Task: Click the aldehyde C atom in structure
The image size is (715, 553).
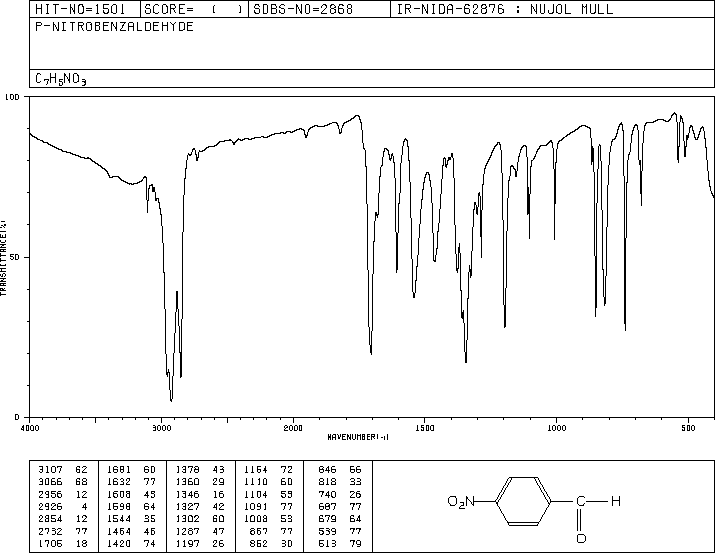Action: (x=581, y=501)
